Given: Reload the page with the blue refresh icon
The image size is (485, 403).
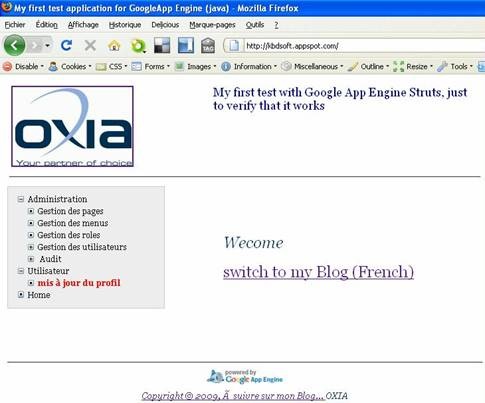Looking at the screenshot, I should pyautogui.click(x=66, y=45).
